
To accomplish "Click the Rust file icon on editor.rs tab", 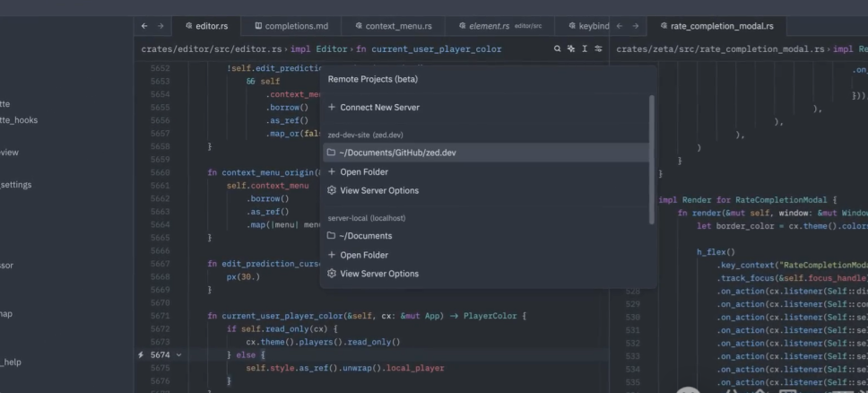I will click(189, 26).
